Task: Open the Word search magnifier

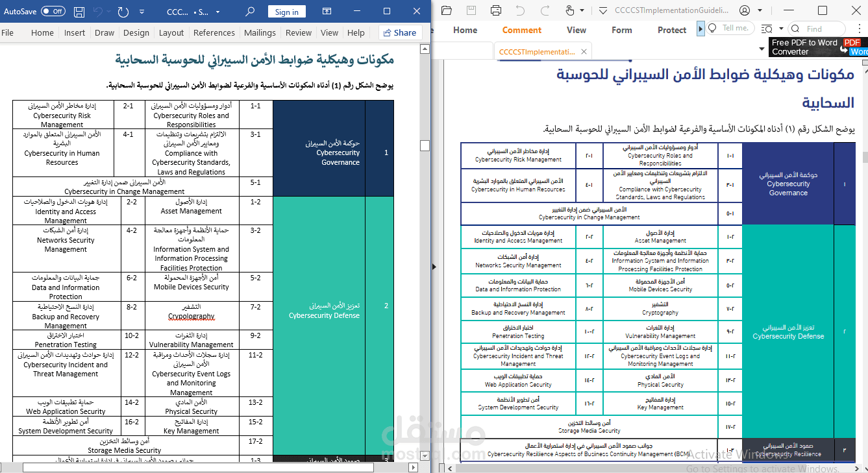Action: click(x=251, y=12)
